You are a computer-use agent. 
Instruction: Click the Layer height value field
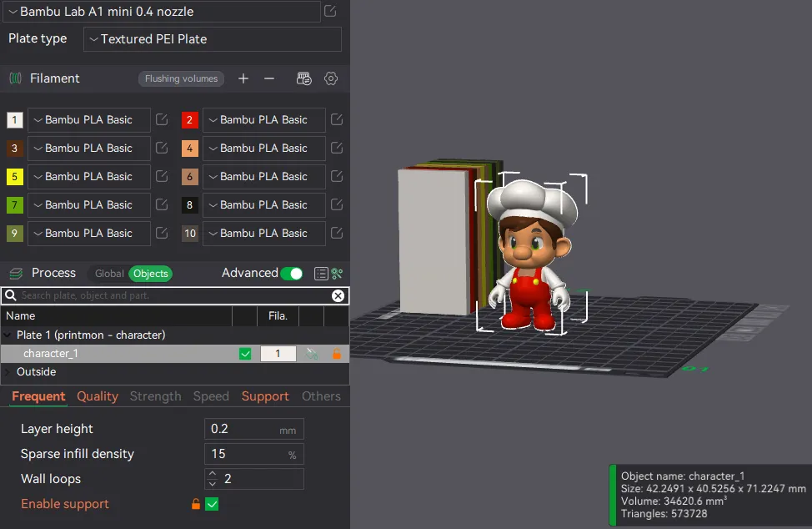(x=253, y=429)
